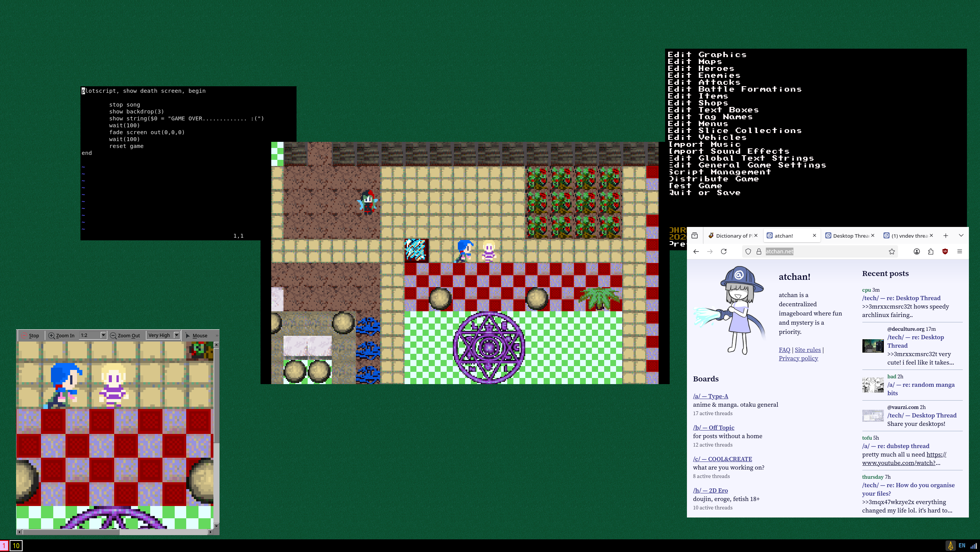
Task: Bookmark this page with the star icon
Action: coord(892,251)
